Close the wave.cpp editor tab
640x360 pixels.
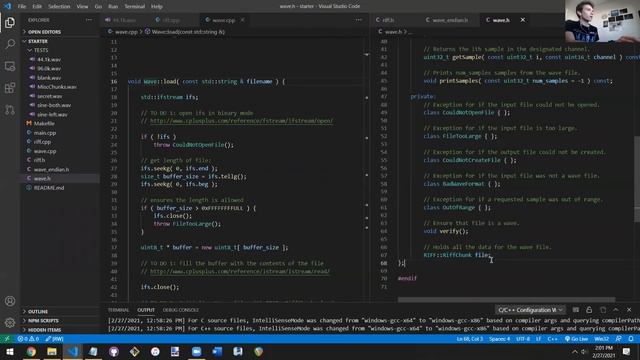pyautogui.click(x=242, y=20)
